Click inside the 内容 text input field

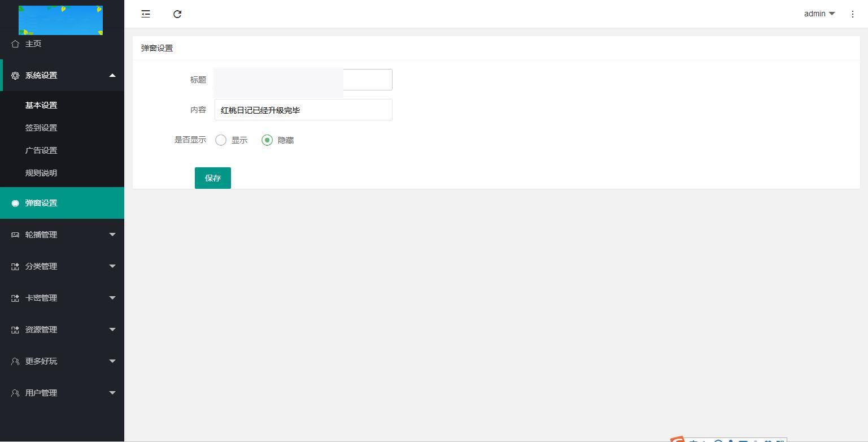point(303,110)
